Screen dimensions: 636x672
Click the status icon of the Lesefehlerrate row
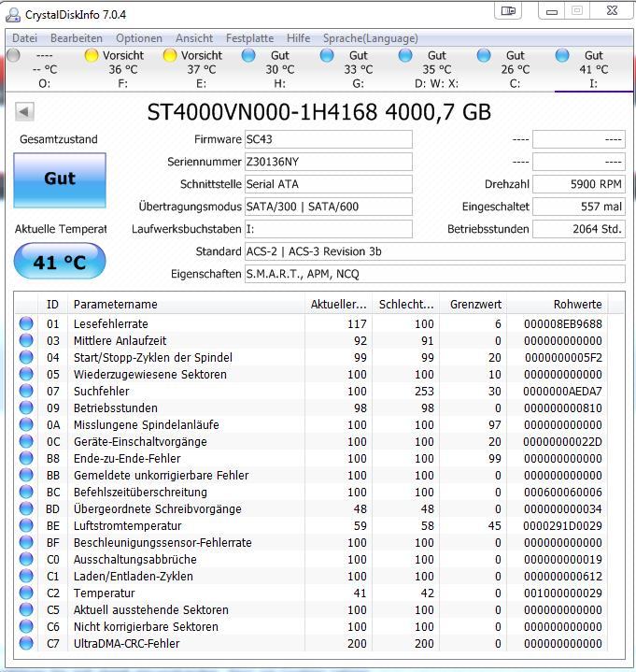[x=26, y=323]
